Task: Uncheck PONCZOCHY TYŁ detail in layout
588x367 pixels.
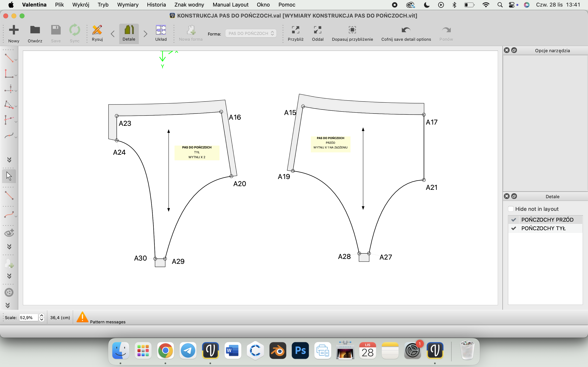Action: click(514, 228)
